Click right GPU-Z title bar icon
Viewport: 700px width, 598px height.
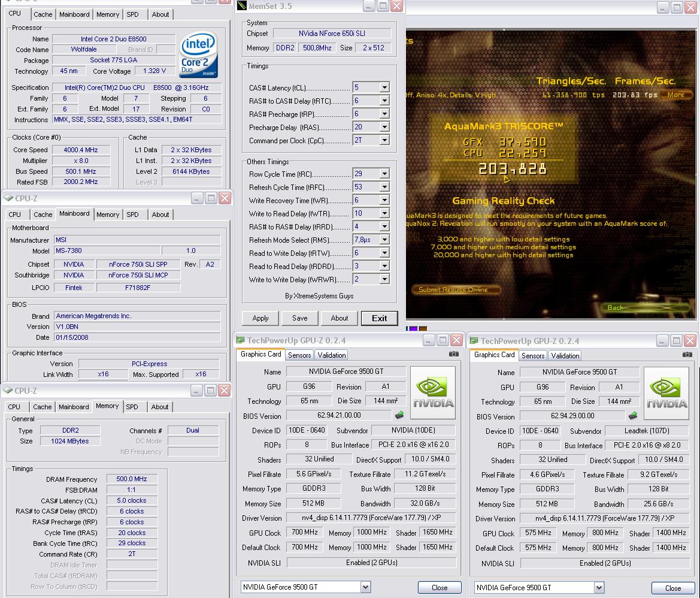pos(474,341)
